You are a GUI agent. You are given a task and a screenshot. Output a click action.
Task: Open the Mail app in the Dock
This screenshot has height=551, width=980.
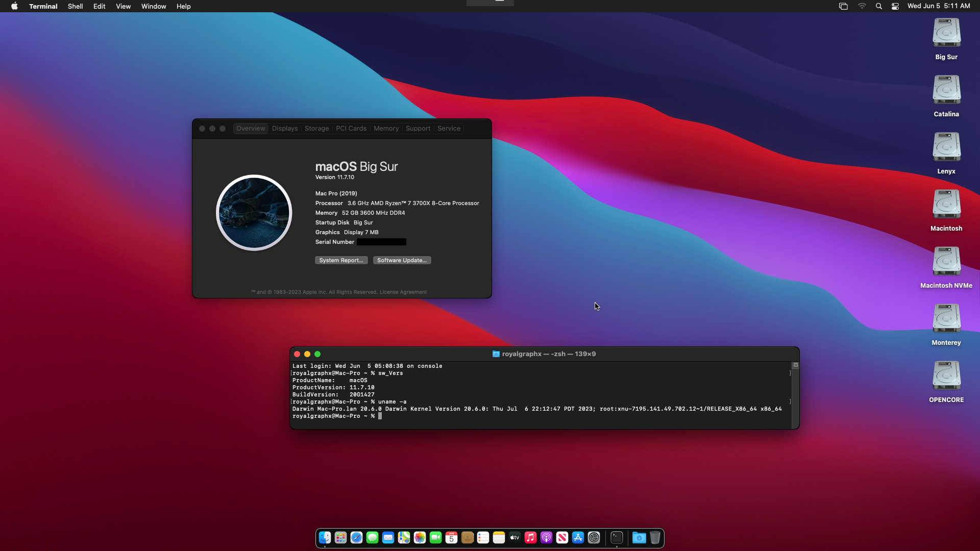click(x=388, y=538)
